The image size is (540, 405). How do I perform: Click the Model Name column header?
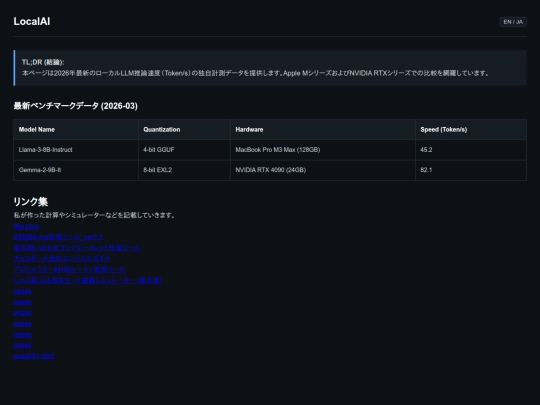pos(76,129)
